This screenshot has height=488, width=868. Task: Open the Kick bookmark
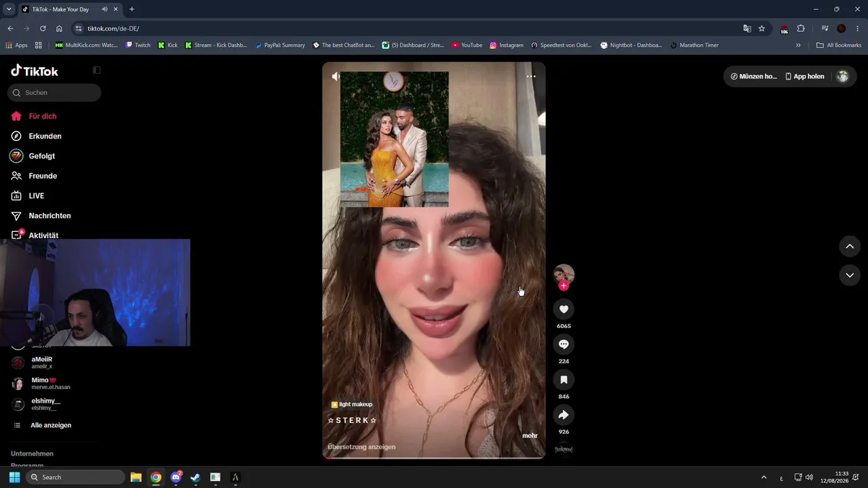(167, 45)
